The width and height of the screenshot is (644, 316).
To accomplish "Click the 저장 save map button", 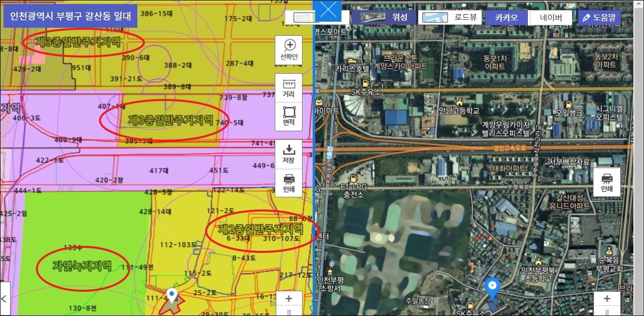I will coord(289,154).
